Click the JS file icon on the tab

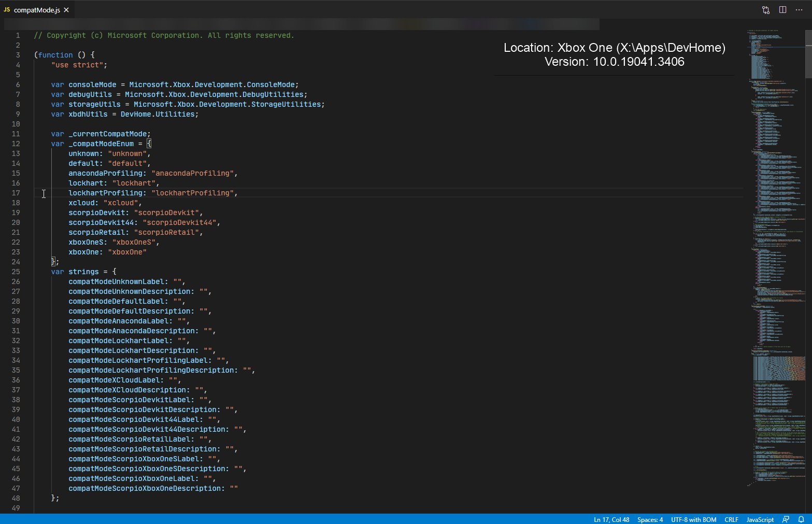pyautogui.click(x=7, y=10)
